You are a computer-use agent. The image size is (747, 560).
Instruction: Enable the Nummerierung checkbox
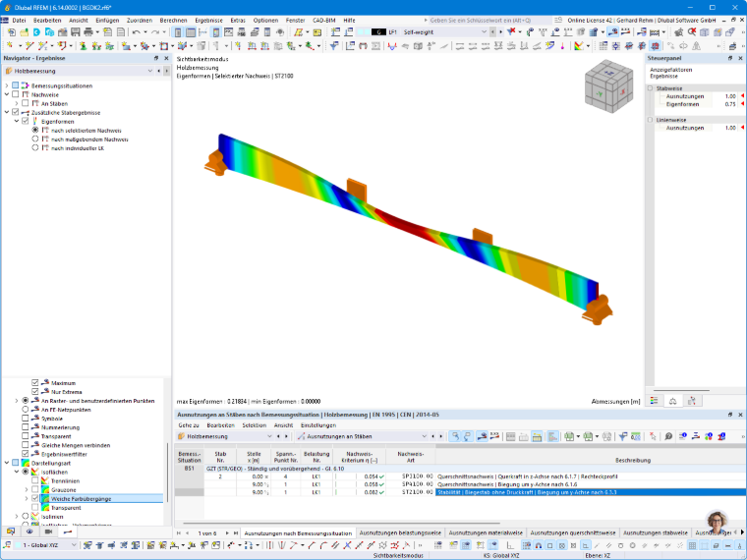pyautogui.click(x=26, y=427)
